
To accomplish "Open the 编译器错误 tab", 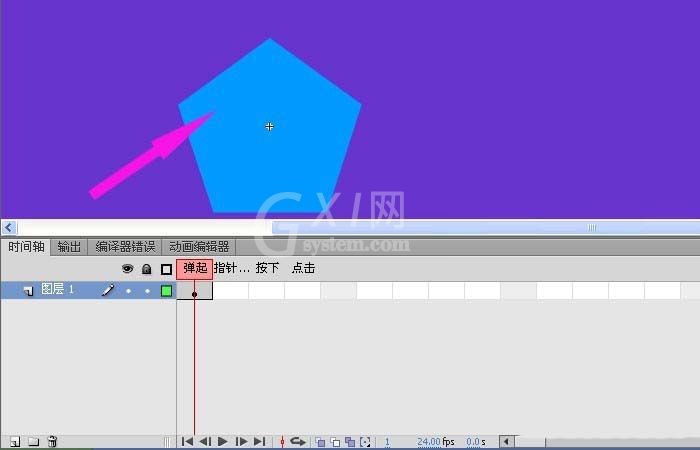I will (x=125, y=246).
